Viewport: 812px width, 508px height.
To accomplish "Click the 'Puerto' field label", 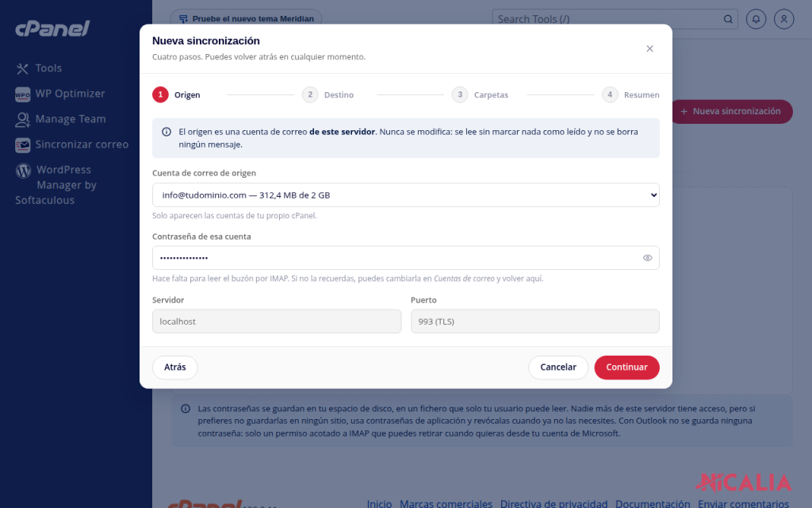I will tap(423, 300).
